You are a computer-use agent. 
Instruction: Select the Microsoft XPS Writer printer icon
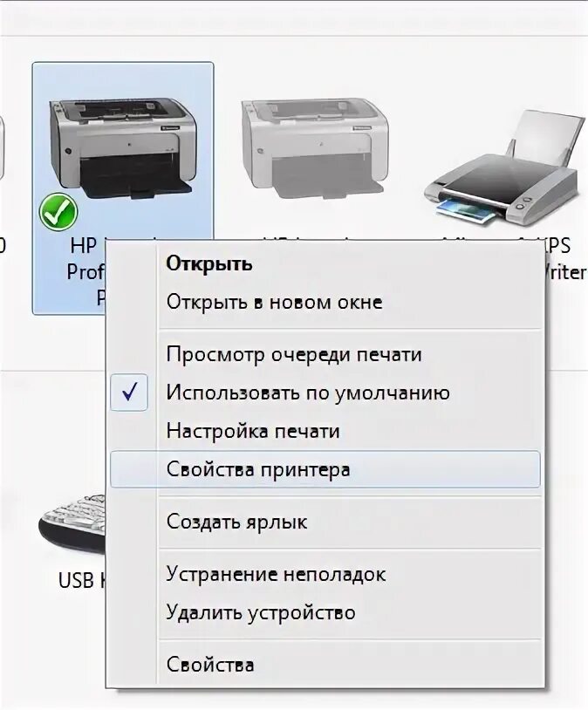pyautogui.click(x=503, y=167)
